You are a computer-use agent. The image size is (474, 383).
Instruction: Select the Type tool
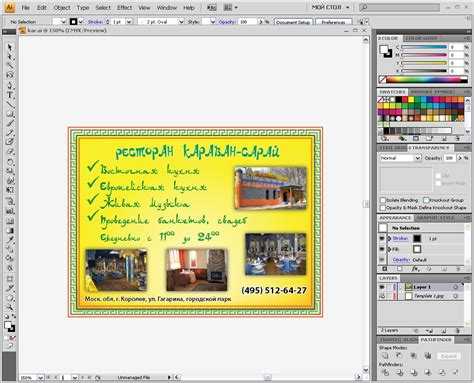pyautogui.click(x=10, y=95)
